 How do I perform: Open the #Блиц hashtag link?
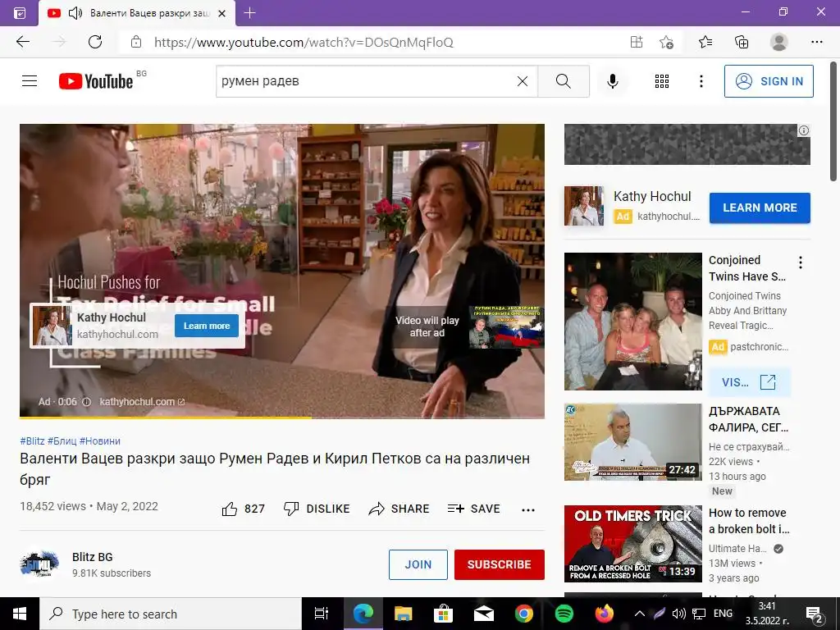[x=62, y=441]
